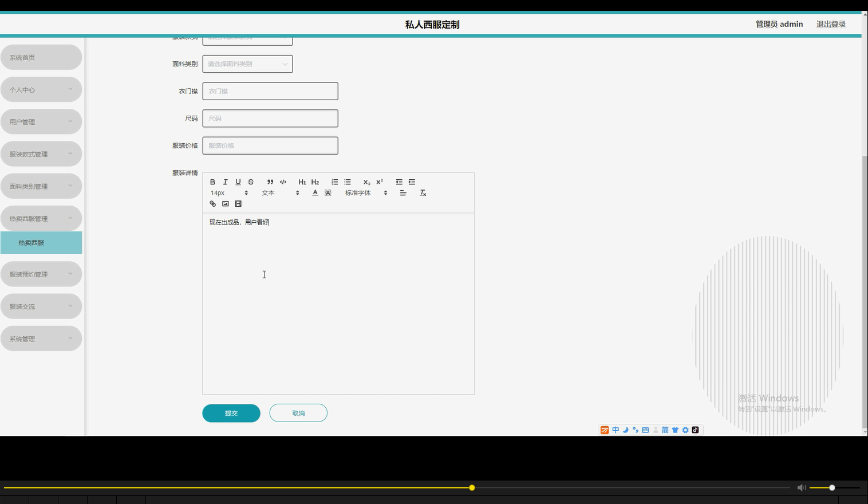Open the 系统首页 sidebar item

pos(41,57)
